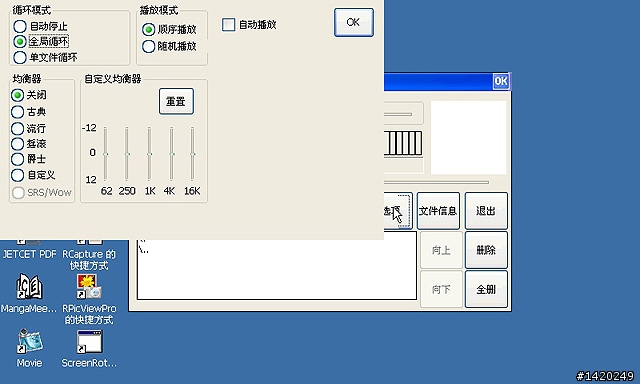Open the ScreenRot desktop shortcut icon
Viewport: 640px width, 384px height.
[89, 341]
